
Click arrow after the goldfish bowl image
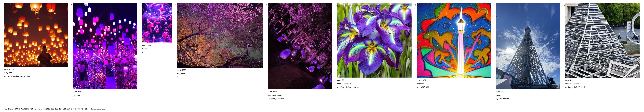(174, 5)
